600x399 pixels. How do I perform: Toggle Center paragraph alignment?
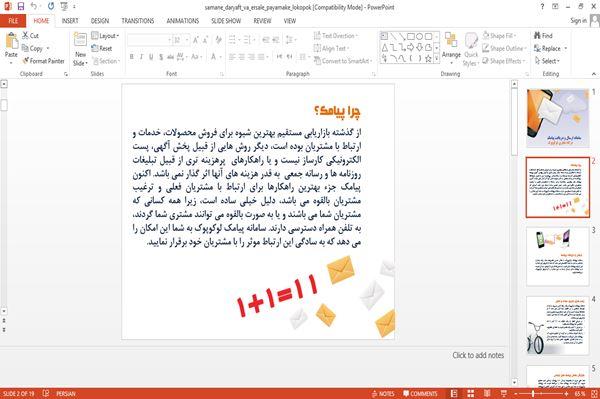pos(242,57)
